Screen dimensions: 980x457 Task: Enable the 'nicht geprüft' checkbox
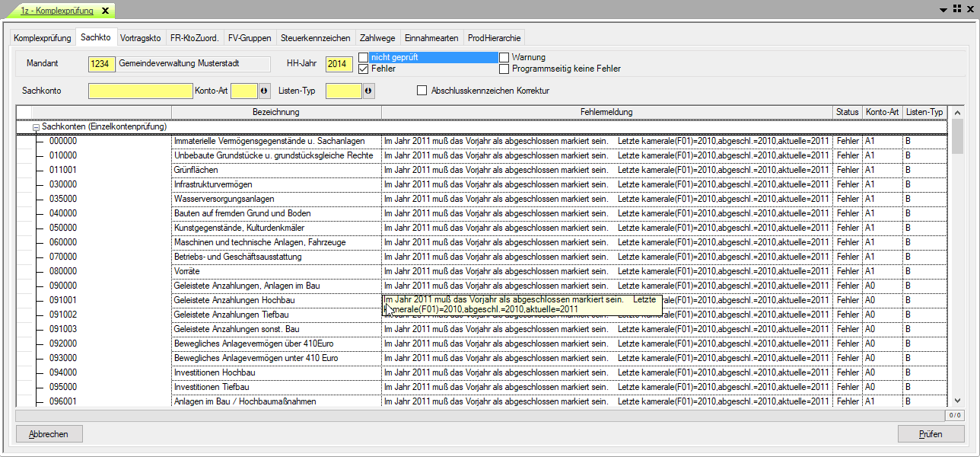tap(364, 57)
